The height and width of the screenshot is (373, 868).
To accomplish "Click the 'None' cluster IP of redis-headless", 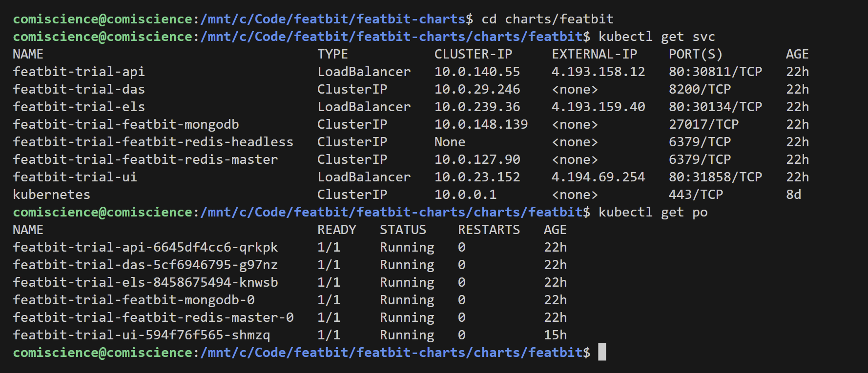I will [x=450, y=142].
